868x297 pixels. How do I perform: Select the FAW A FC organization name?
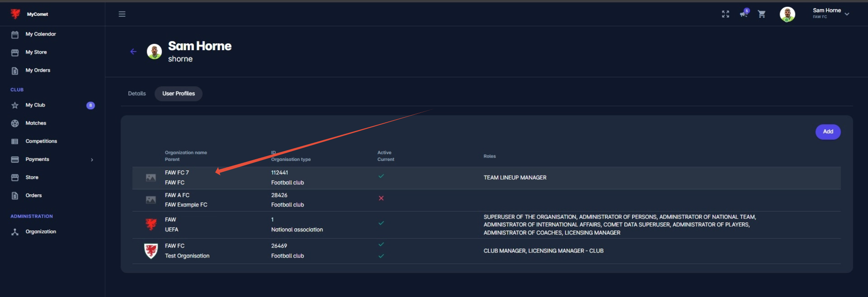177,195
